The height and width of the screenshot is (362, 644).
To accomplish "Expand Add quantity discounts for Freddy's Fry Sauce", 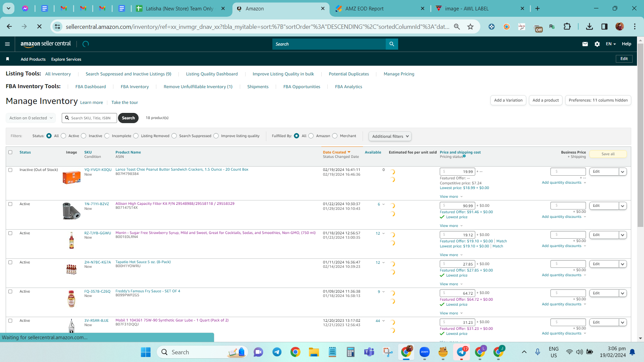I will click(564, 304).
